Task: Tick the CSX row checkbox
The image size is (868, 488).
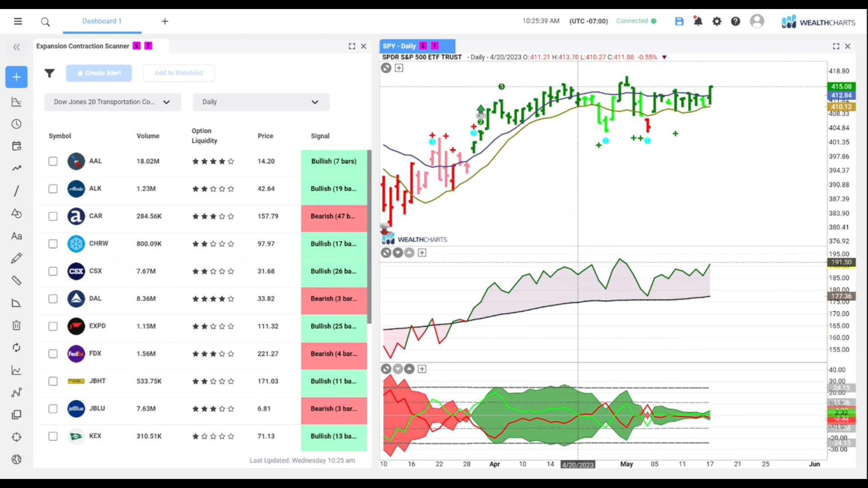Action: (53, 271)
